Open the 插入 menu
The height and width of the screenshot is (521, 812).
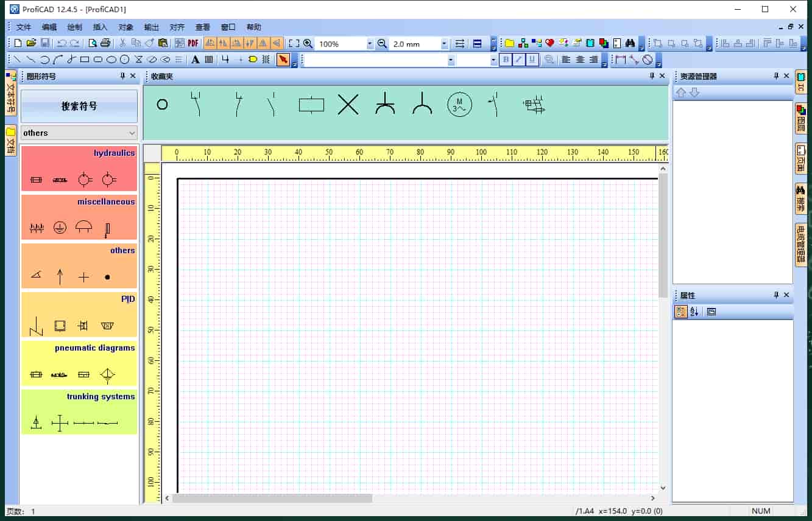click(x=99, y=27)
